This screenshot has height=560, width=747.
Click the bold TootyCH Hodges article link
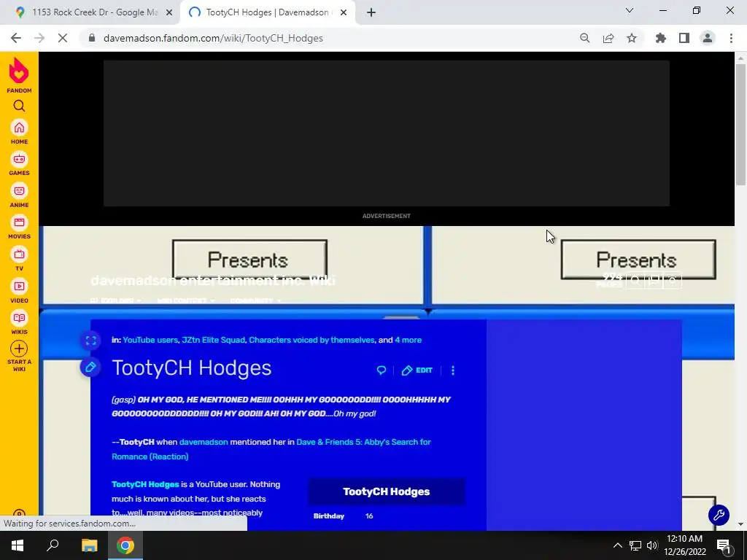[145, 484]
